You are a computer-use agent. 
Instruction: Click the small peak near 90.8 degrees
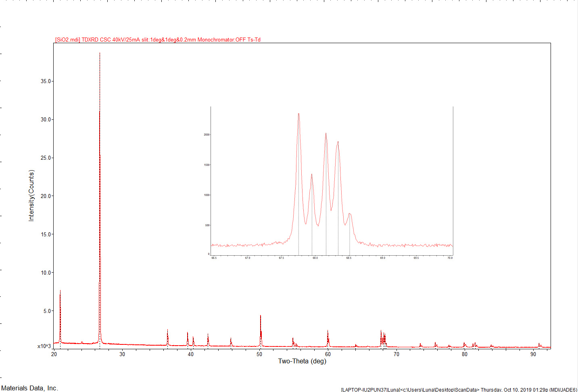[x=539, y=344]
